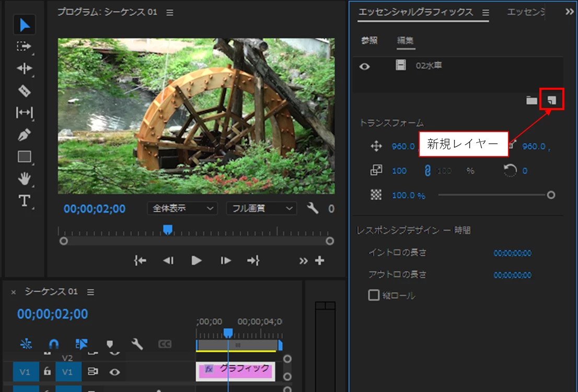Open timeline display settings wrench
The width and height of the screenshot is (578, 392).
(x=137, y=344)
